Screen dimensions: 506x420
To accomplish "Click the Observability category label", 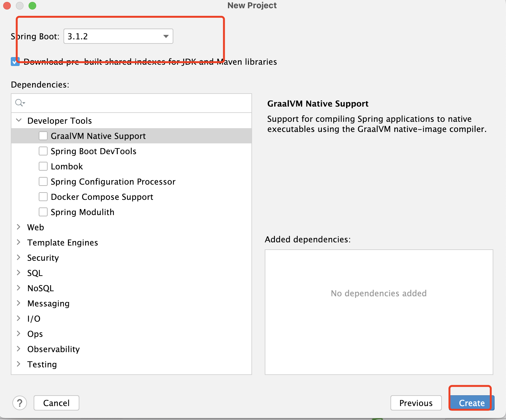I will click(x=54, y=349).
